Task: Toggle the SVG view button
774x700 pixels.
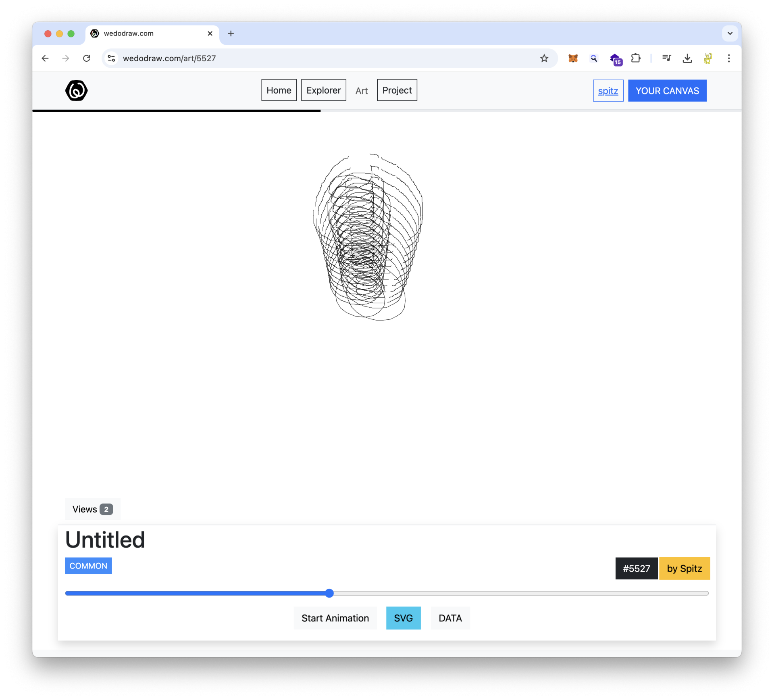Action: tap(403, 618)
